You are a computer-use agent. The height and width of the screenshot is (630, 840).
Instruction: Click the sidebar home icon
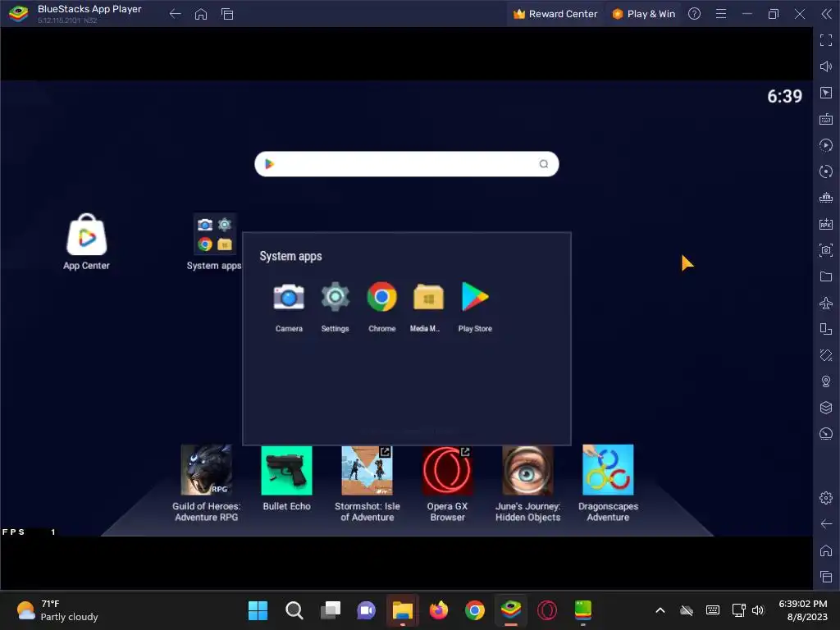[826, 550]
